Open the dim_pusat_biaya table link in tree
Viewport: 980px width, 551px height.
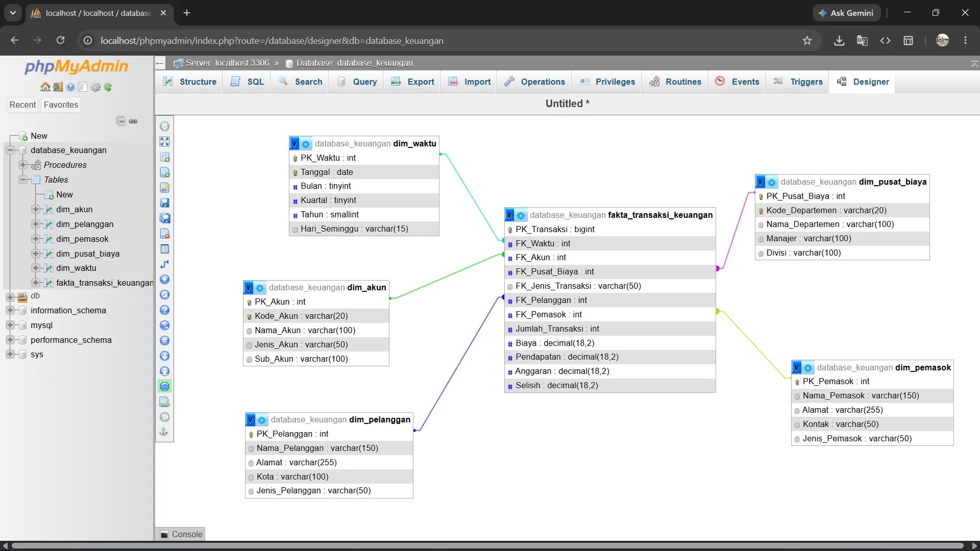(88, 254)
